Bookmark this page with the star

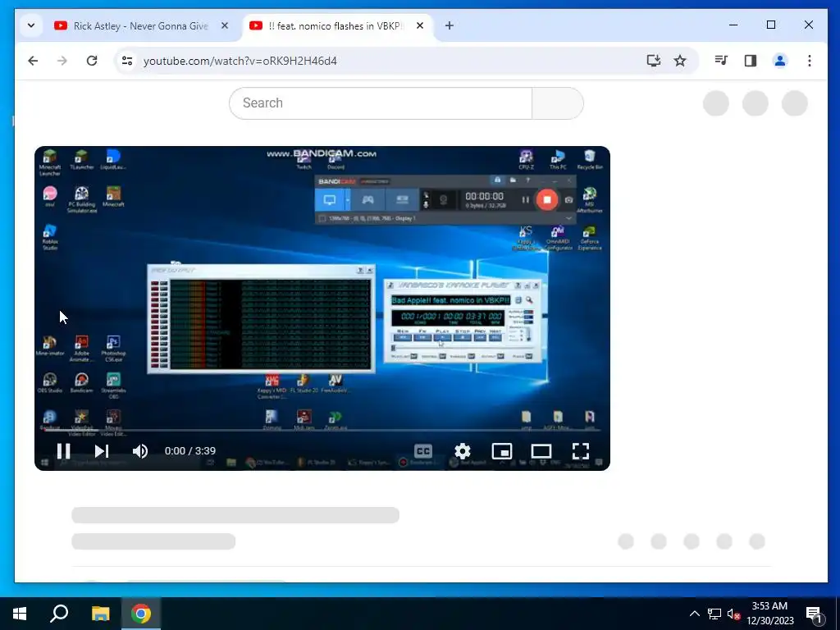[x=680, y=61]
